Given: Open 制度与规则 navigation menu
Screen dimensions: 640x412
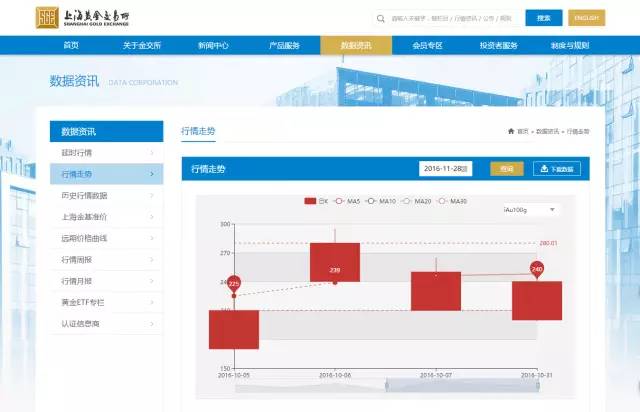Looking at the screenshot, I should coord(570,45).
